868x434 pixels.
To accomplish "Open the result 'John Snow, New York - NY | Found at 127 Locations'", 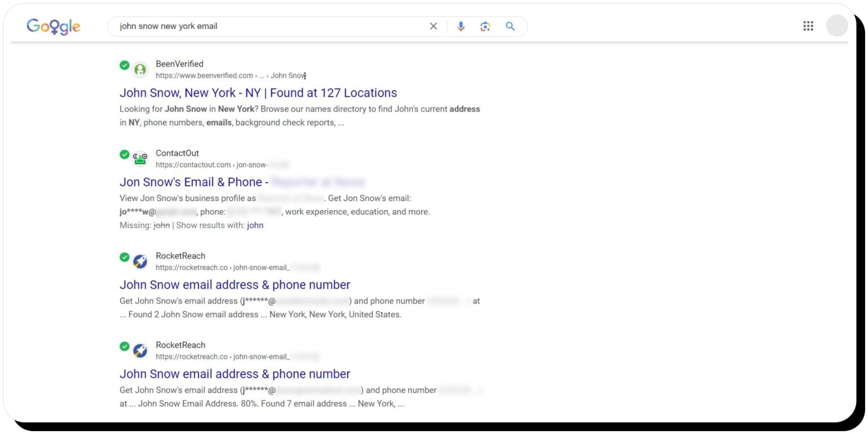I will [x=258, y=93].
